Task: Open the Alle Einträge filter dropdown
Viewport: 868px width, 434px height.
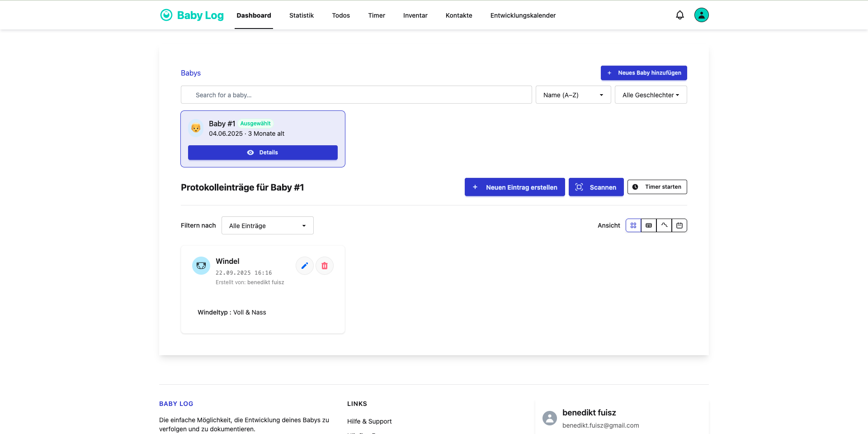Action: point(267,226)
